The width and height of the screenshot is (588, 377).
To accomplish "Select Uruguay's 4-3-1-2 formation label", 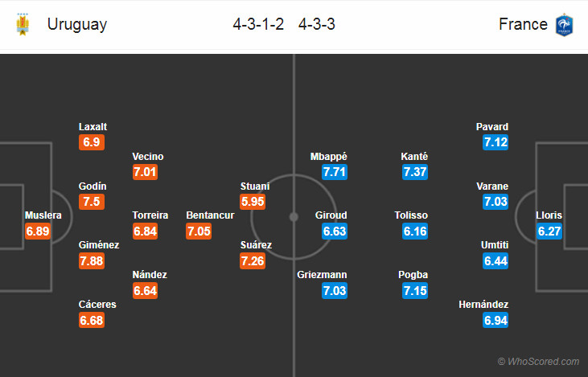I will [x=258, y=24].
